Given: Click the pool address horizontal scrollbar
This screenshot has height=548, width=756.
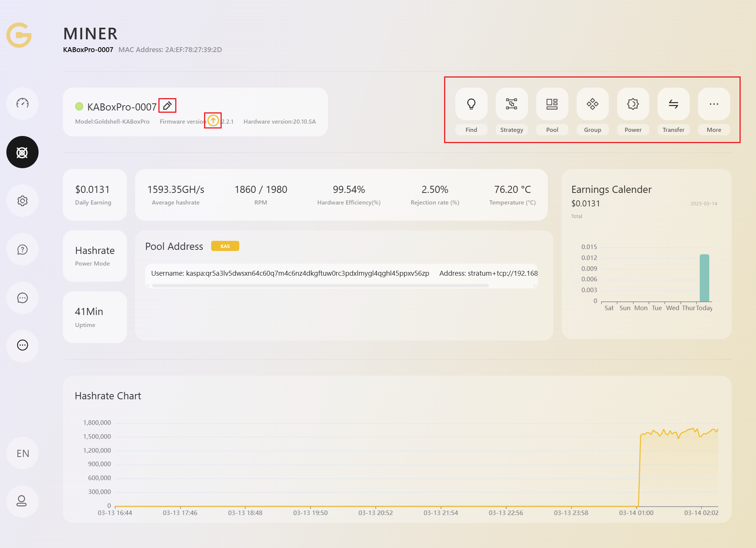Looking at the screenshot, I should point(321,285).
